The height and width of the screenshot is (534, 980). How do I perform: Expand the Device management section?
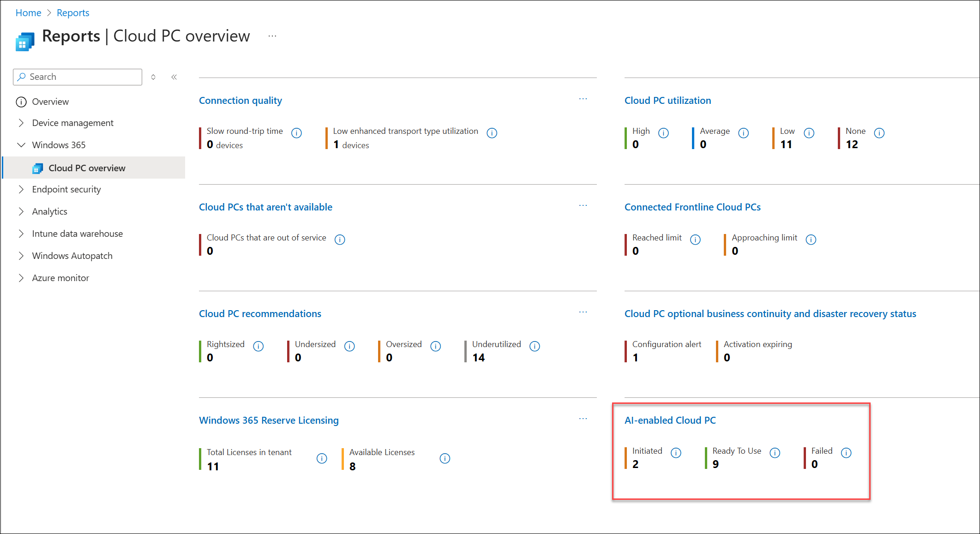(21, 123)
